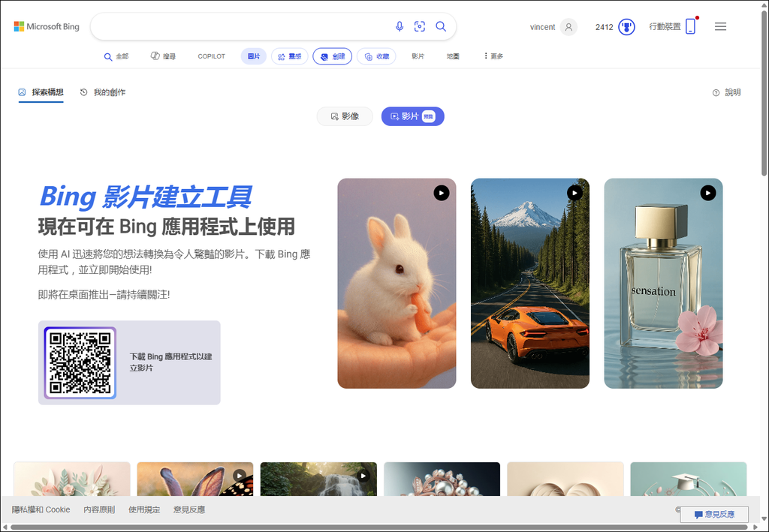Screen dimensions: 769x532
Task: Click the magnifier search icon in search box
Action: click(x=441, y=26)
